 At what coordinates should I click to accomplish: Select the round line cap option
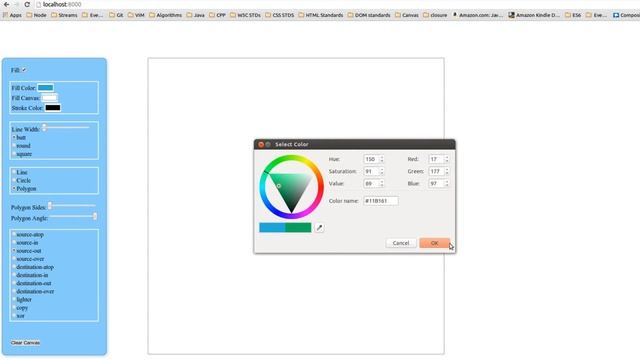[14, 145]
